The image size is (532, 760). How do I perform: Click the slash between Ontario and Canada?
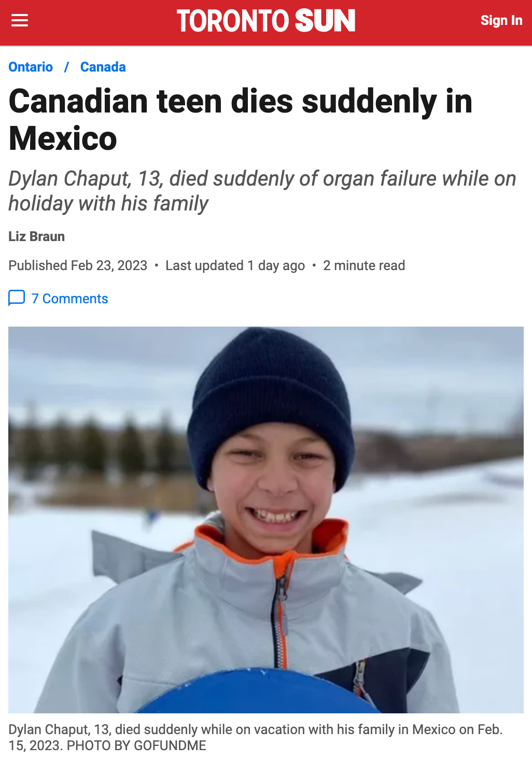66,67
